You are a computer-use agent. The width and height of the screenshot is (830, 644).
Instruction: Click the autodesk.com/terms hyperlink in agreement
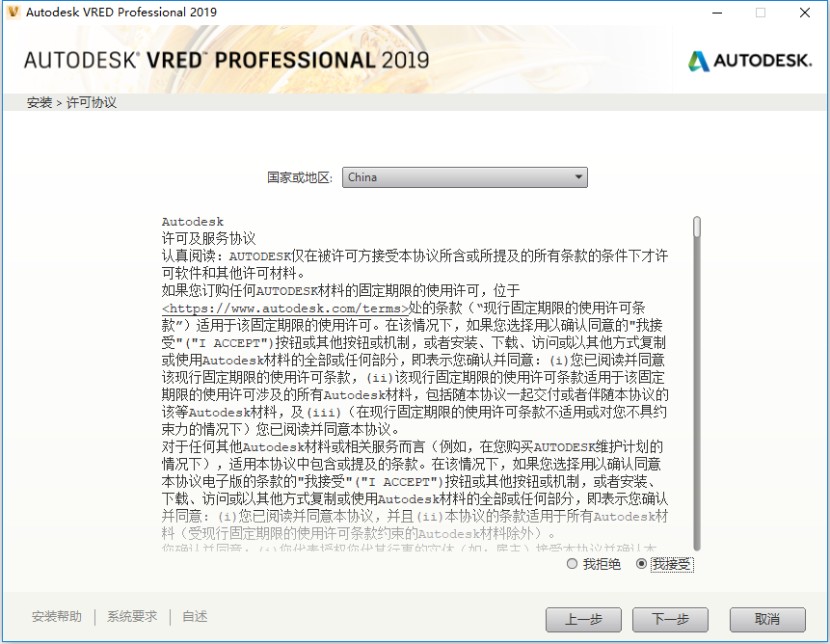[x=285, y=308]
